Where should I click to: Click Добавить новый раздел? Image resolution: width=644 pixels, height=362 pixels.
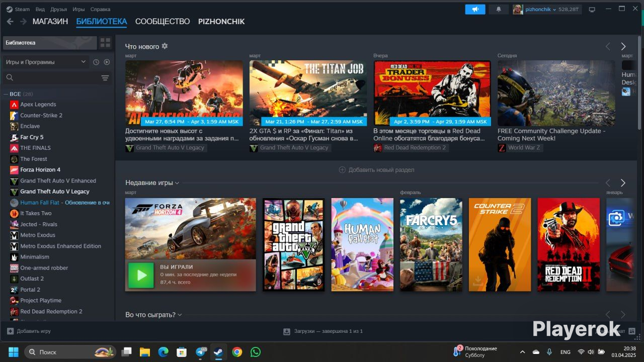(x=376, y=170)
